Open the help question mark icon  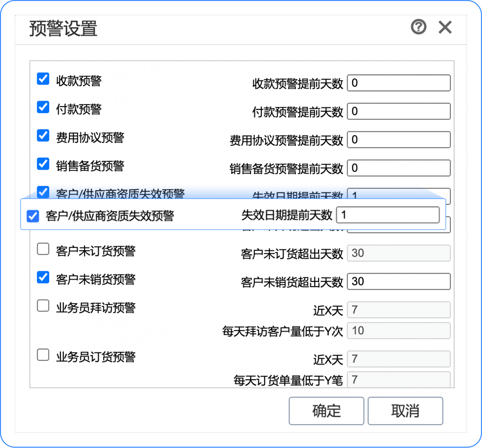(x=419, y=27)
